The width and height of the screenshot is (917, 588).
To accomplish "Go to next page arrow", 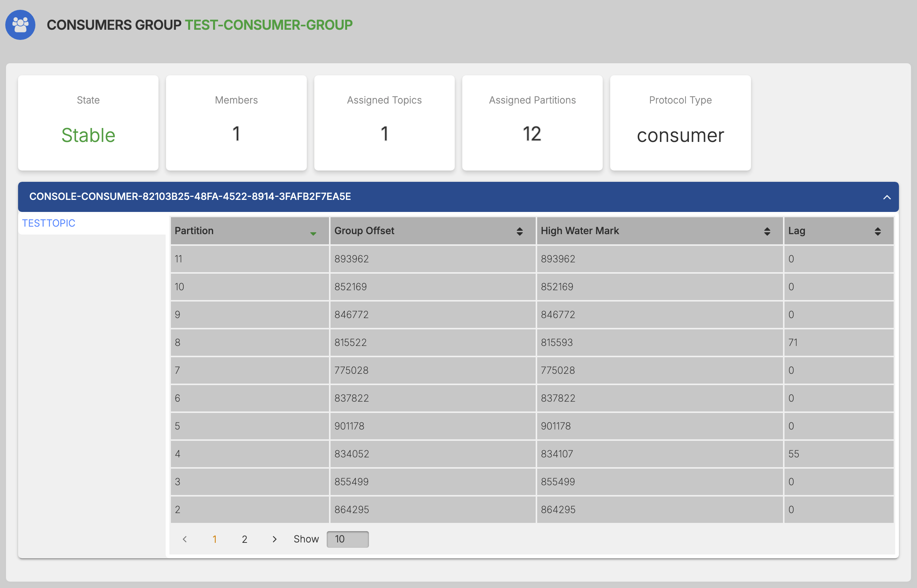I will (274, 539).
